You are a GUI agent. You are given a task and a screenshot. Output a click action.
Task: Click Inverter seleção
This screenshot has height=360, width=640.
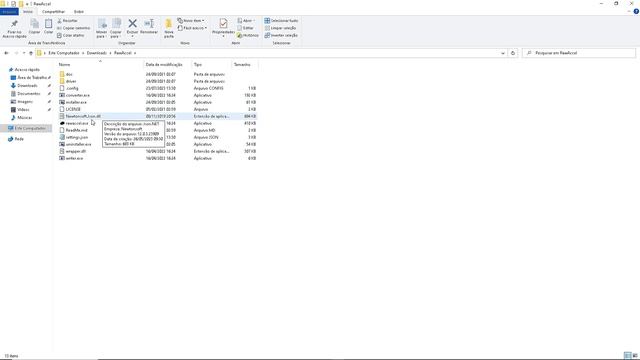[281, 36]
